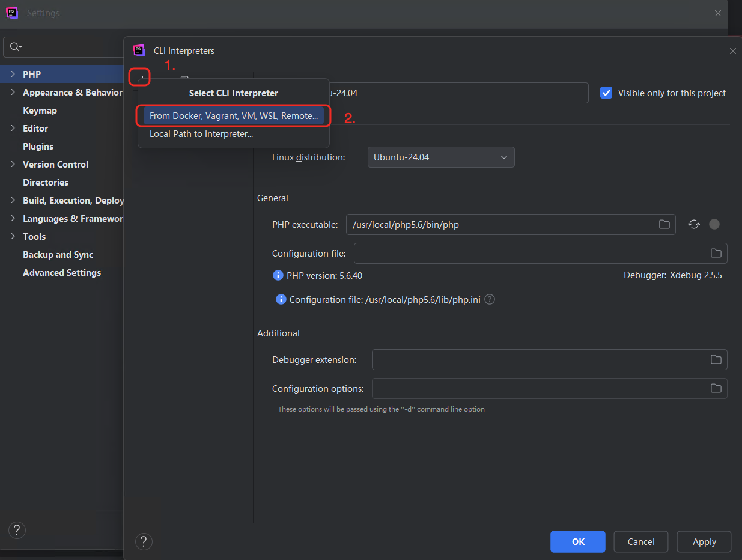
Task: Open Plugins settings page
Action: tap(38, 147)
